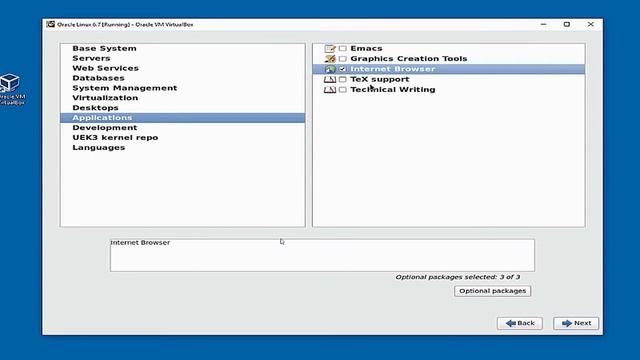This screenshot has width=640, height=360.
Task: Click the Oracle Linux 6.7 window title
Action: [125, 24]
